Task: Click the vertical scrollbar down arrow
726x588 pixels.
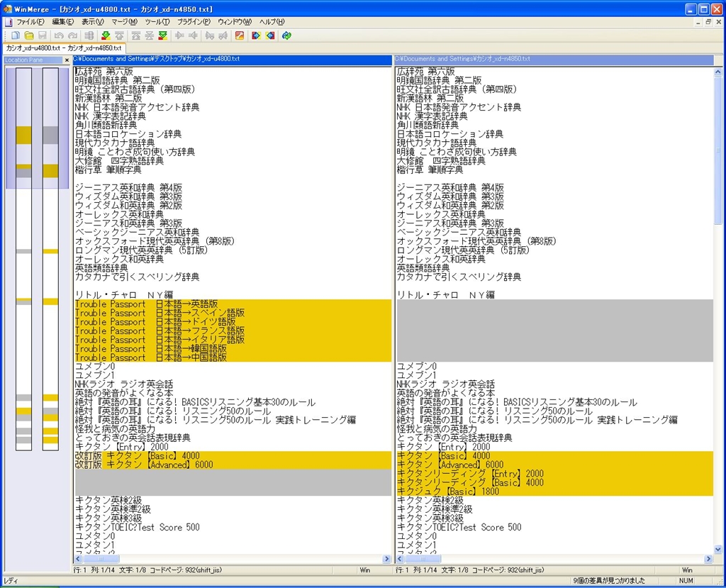Action: coord(718,550)
